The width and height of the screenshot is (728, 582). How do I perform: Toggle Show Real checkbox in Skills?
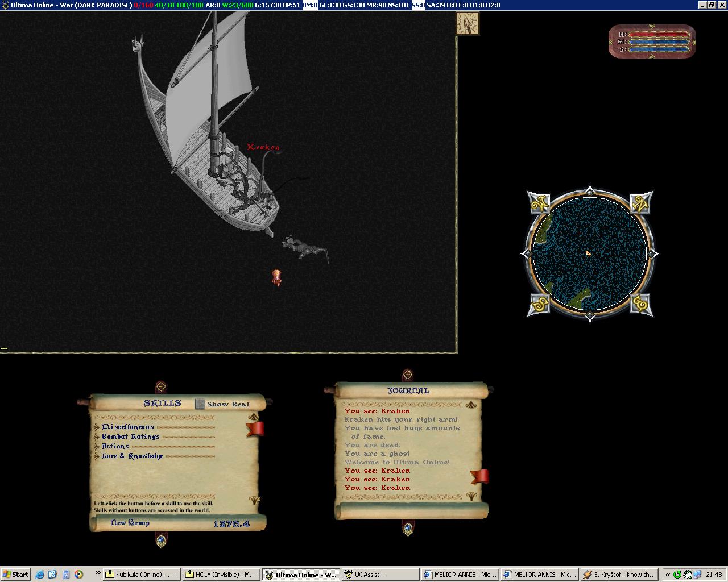(200, 404)
